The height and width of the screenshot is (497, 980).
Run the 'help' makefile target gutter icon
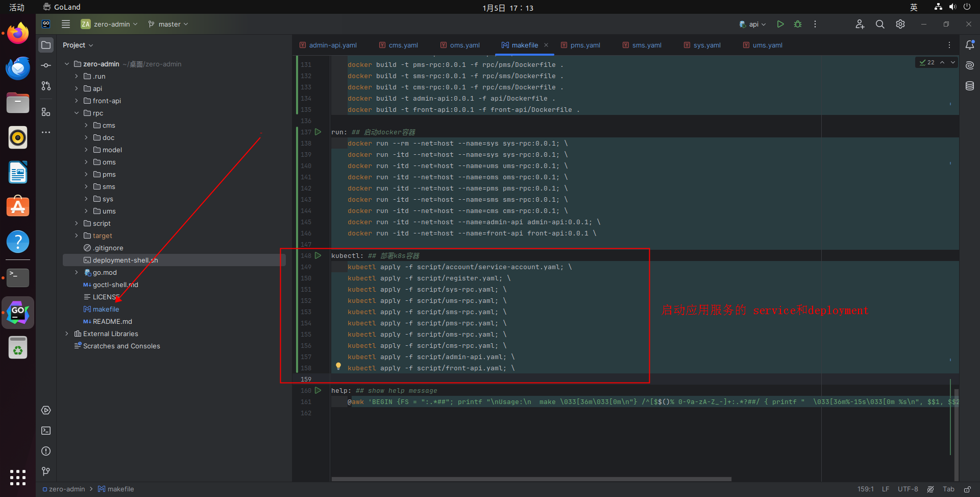pyautogui.click(x=318, y=390)
